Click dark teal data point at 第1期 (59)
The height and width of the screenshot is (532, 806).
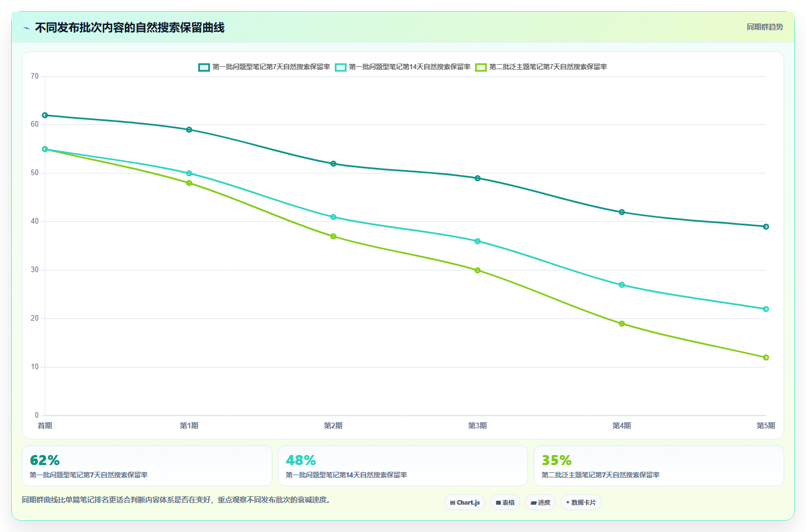pos(189,130)
